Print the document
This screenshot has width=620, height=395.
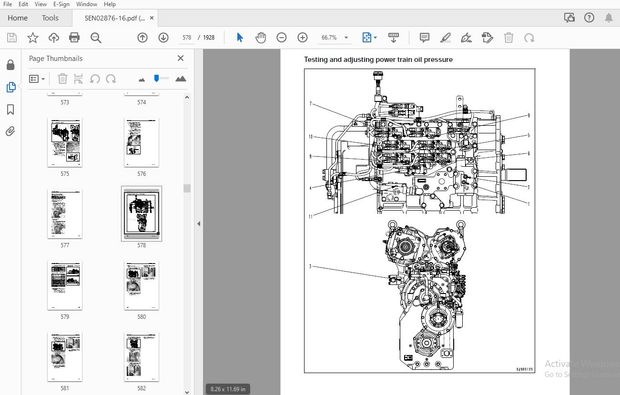(x=74, y=38)
